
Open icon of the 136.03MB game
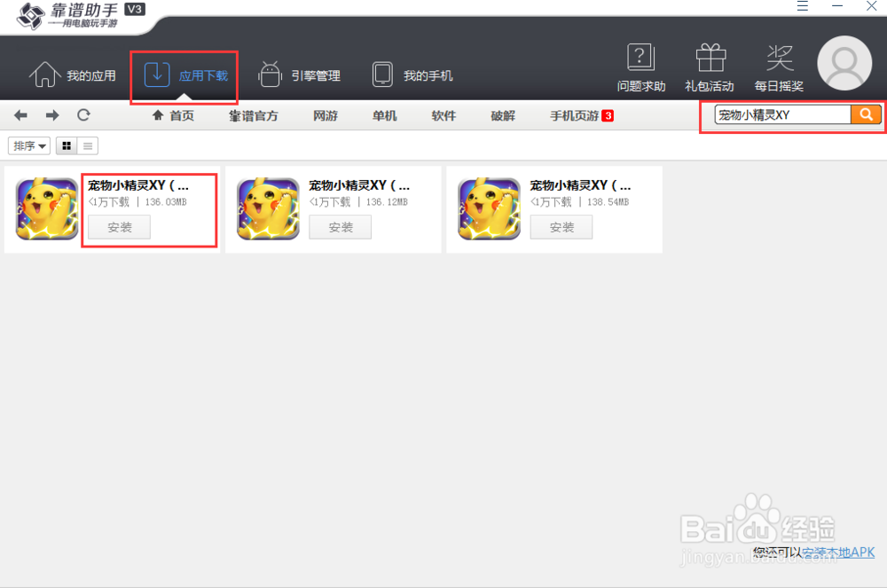click(x=47, y=209)
